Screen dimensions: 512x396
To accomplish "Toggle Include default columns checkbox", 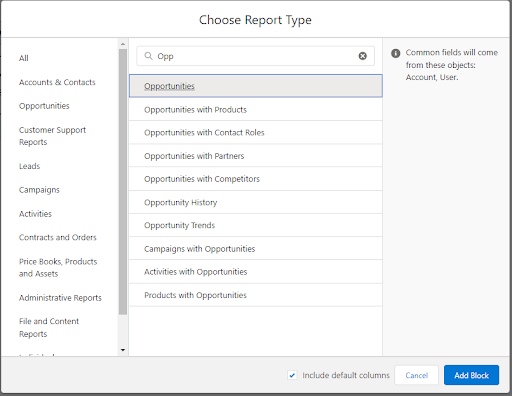I will [292, 375].
